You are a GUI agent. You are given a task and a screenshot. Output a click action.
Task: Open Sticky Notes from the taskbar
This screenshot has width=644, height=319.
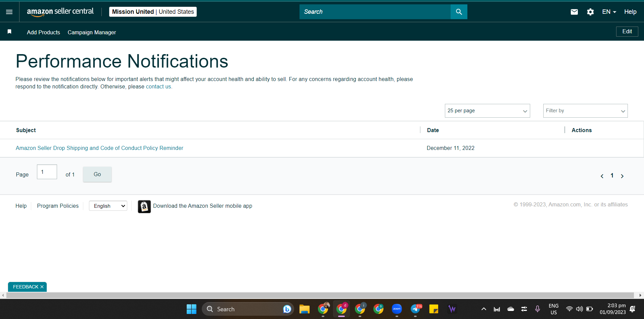(x=434, y=309)
